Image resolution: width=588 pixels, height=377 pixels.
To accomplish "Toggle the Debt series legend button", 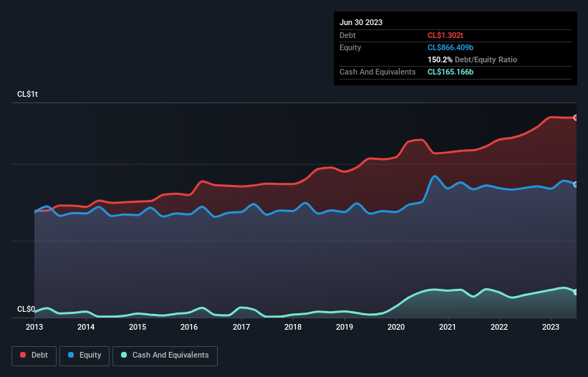I will [x=34, y=355].
